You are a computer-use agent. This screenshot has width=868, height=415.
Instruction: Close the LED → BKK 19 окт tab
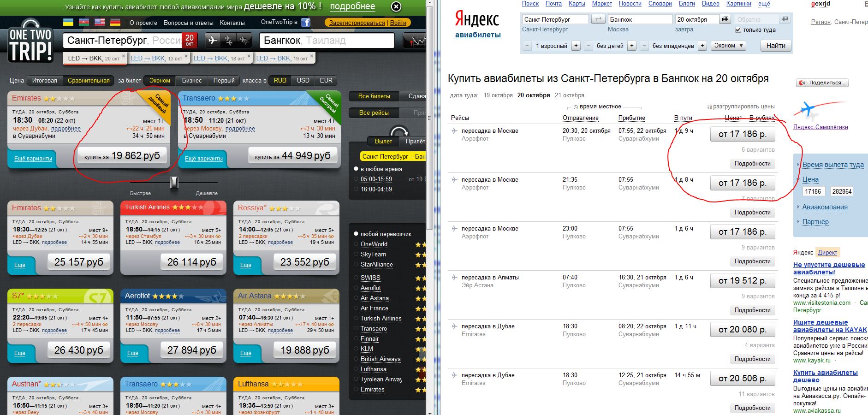pyautogui.click(x=311, y=56)
